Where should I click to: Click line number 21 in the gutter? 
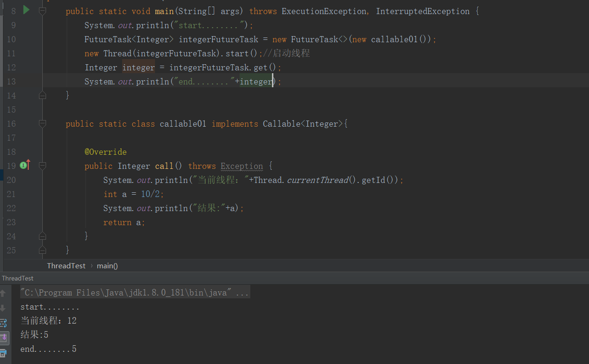pyautogui.click(x=11, y=194)
